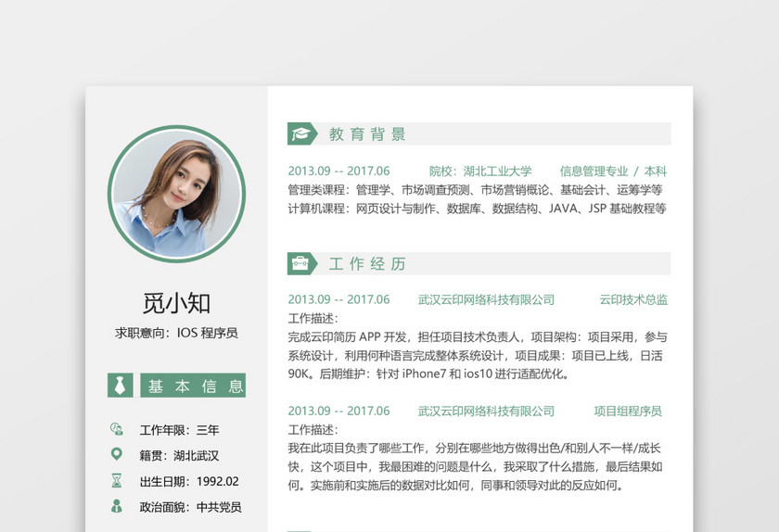This screenshot has width=779, height=532.
Task: Click the line starting with 90K。后期维护
Action: (x=428, y=374)
